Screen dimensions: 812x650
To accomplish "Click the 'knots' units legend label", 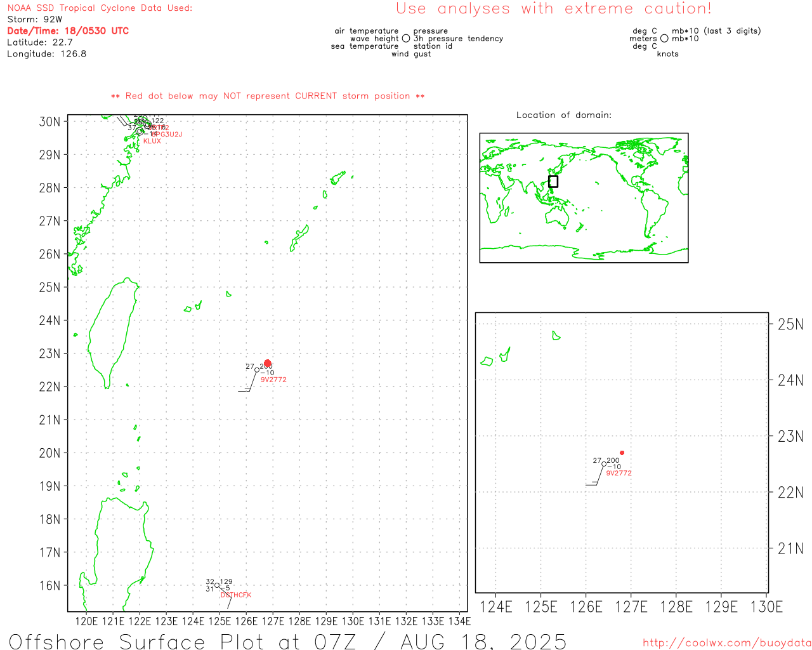I will tap(668, 54).
